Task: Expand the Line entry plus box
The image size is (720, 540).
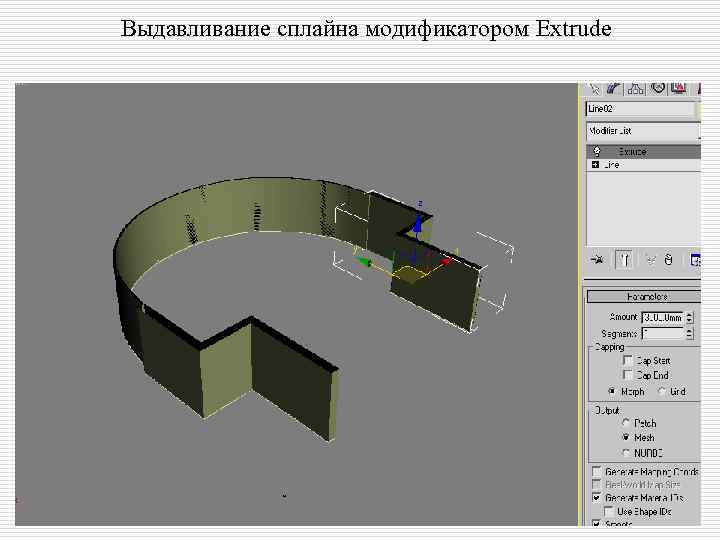Action: 596,164
